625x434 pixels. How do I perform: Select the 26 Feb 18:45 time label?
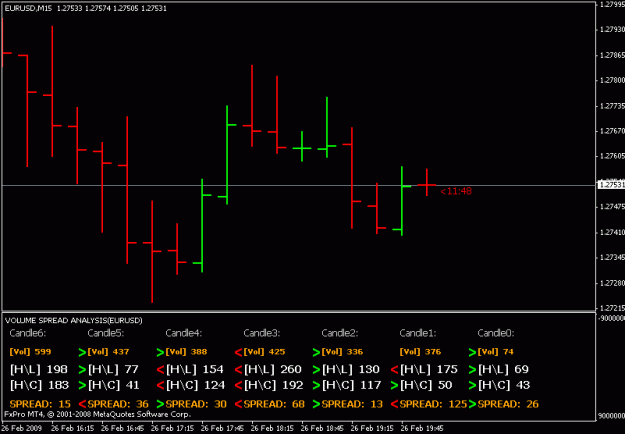(x=323, y=428)
